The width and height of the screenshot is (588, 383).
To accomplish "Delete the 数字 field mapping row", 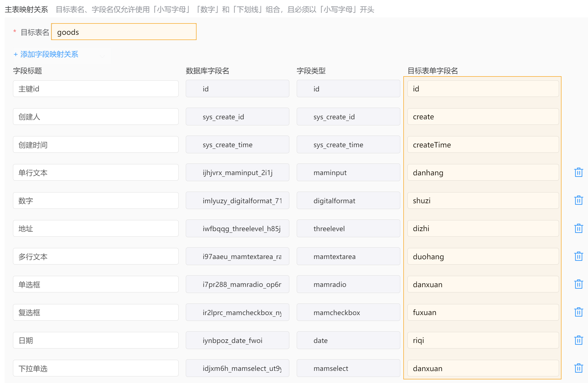I will click(x=578, y=200).
